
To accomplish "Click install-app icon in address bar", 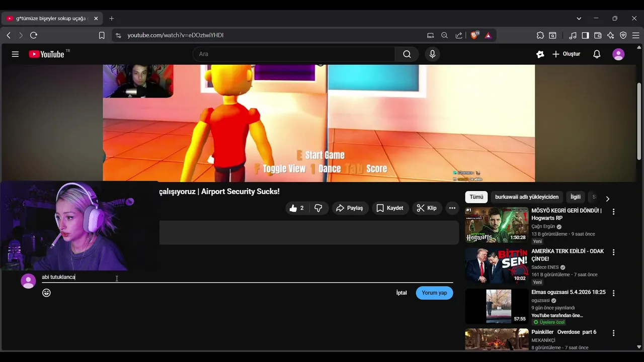I will [430, 35].
